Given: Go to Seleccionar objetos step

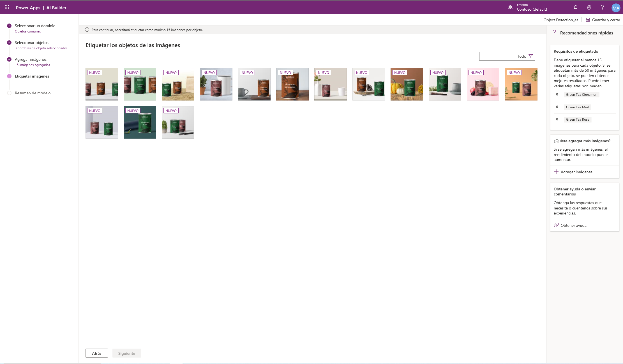Looking at the screenshot, I should 32,43.
